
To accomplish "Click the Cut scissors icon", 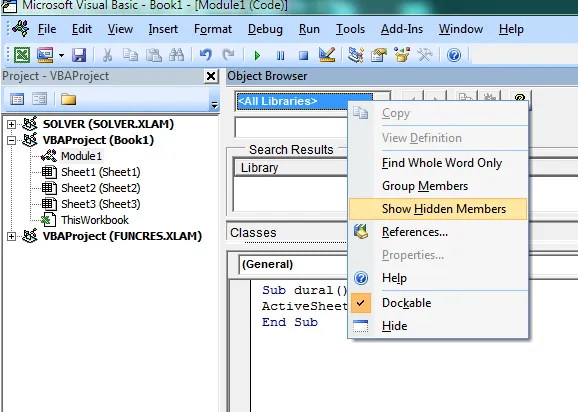I will [107, 56].
